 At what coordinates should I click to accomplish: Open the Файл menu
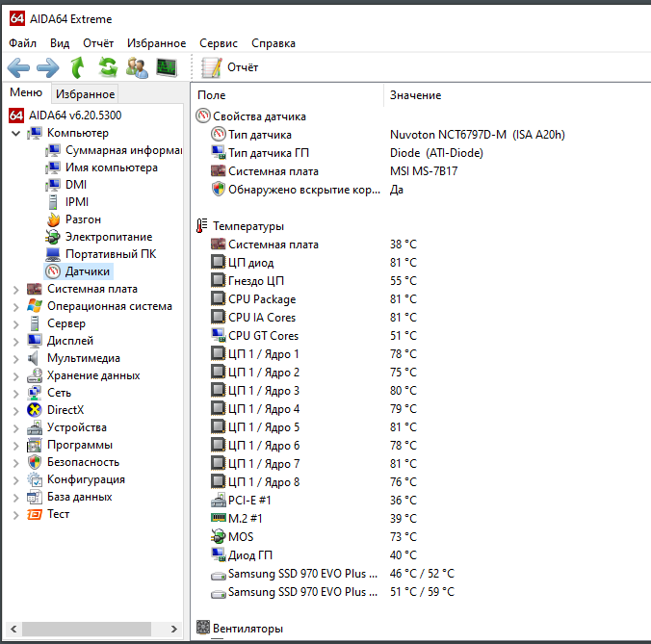coord(22,43)
